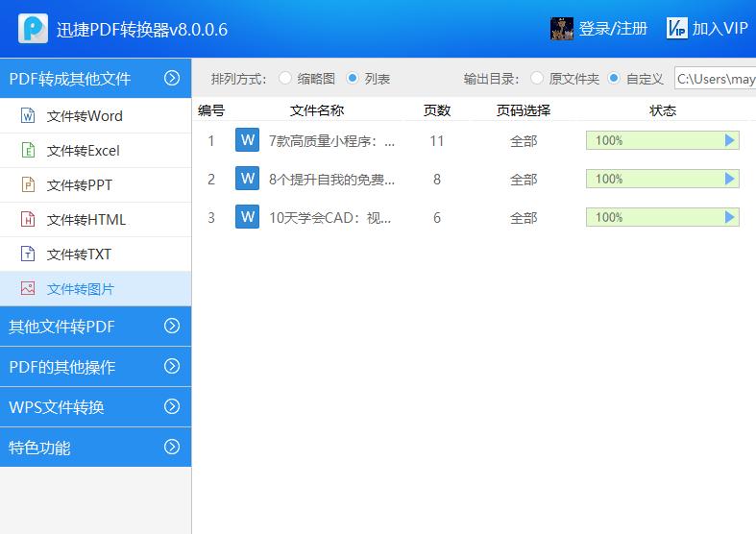
Task: Click 全部 page selection for row 2
Action: tap(524, 180)
